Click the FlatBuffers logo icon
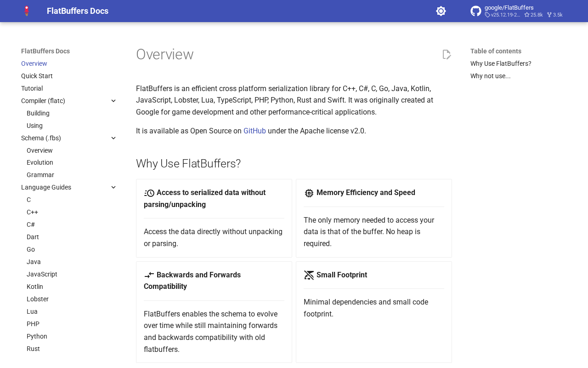Viewport: 588px width, 368px height. [27, 11]
